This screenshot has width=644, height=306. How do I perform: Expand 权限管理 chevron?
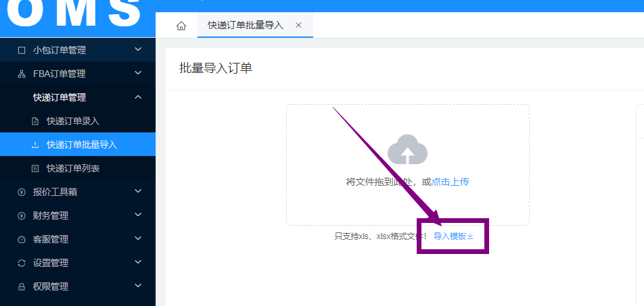138,286
